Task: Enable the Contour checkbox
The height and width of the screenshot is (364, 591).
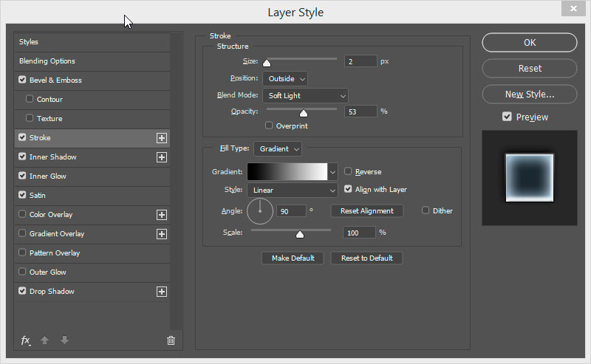Action: pyautogui.click(x=30, y=99)
